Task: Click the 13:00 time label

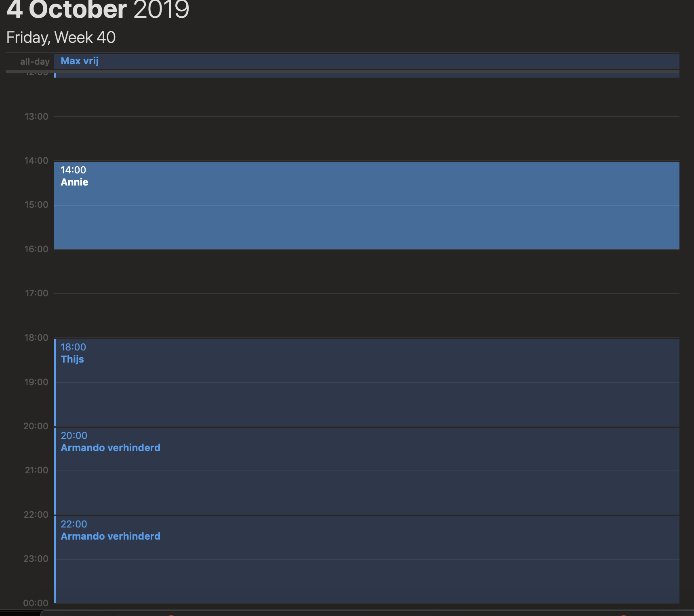Action: (36, 117)
